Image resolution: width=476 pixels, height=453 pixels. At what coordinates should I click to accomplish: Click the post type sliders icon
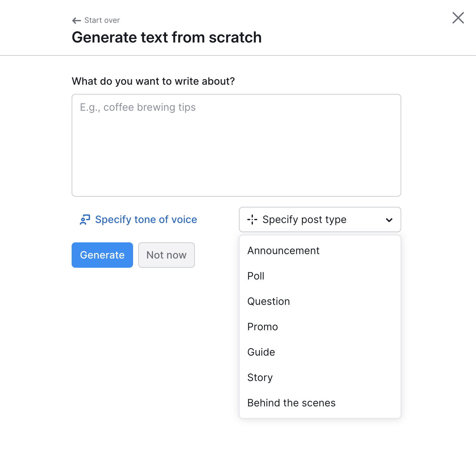pos(252,220)
